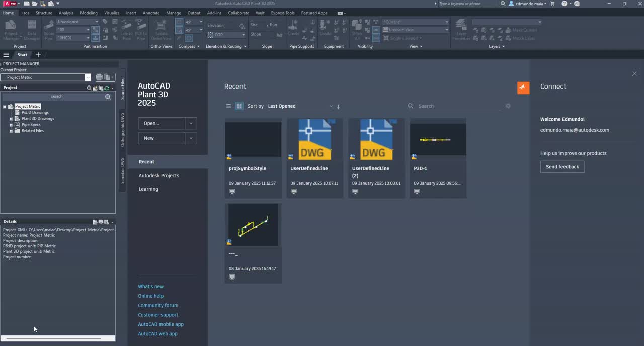Open the New button dropdown arrow
644x346 pixels.
[x=191, y=138]
